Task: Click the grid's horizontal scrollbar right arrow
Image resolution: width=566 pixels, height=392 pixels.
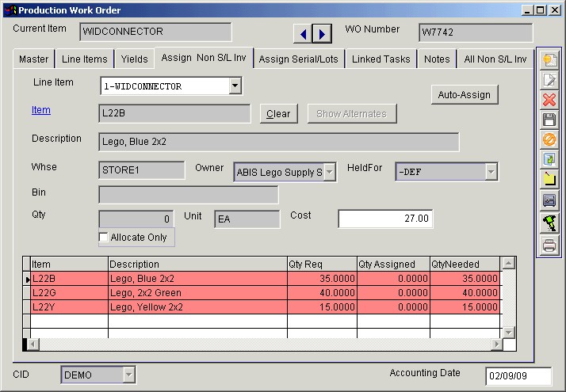Action: [496, 344]
